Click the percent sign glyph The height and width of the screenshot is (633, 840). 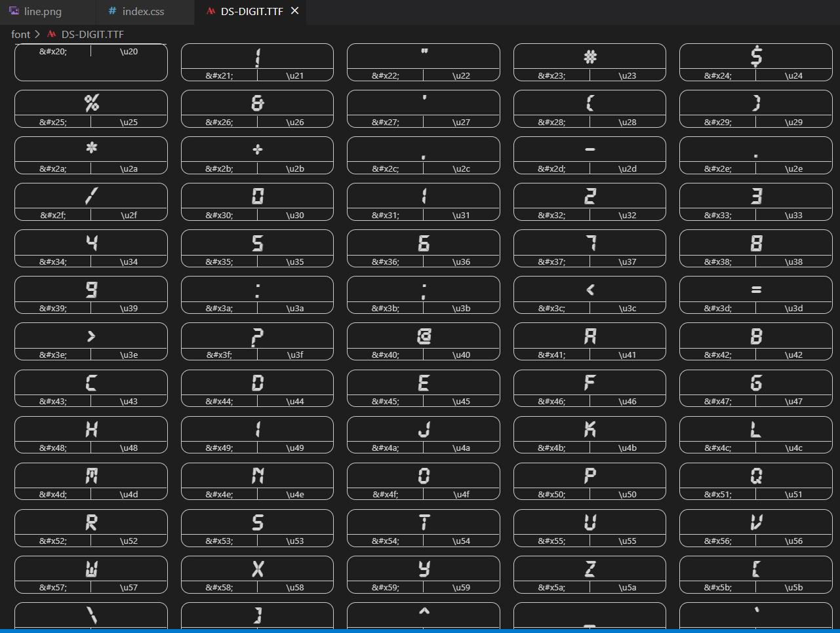92,103
